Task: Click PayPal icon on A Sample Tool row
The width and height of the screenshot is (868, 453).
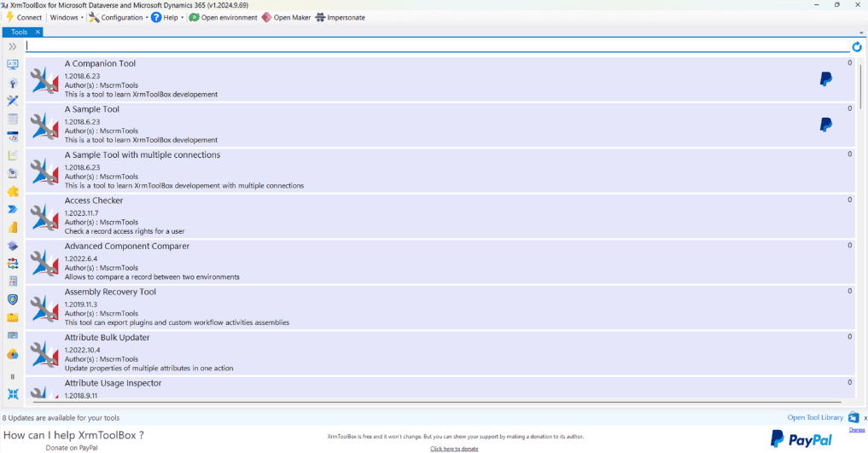Action: tap(825, 125)
